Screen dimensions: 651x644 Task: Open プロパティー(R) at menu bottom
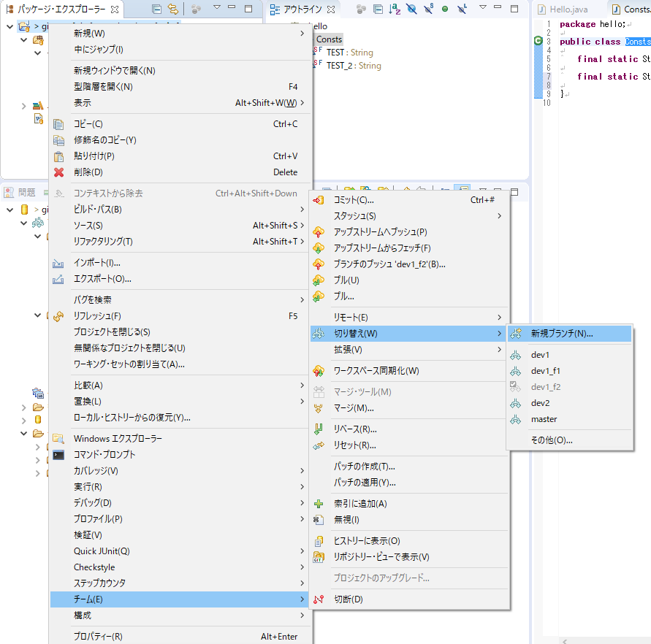[x=180, y=637]
